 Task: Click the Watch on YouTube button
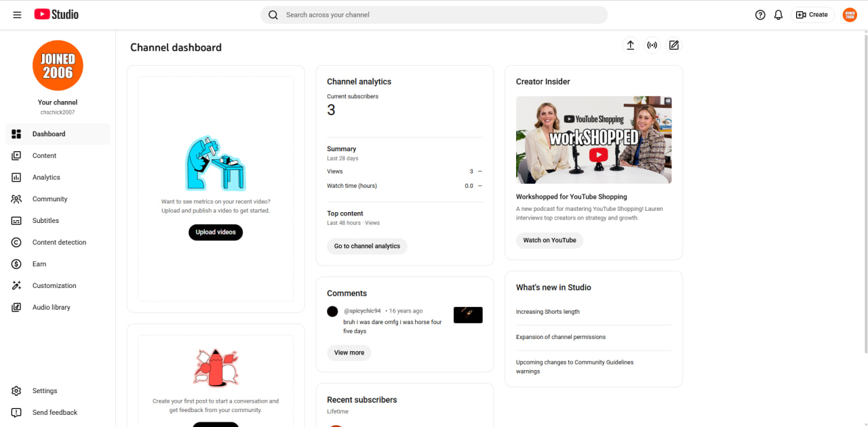[549, 240]
